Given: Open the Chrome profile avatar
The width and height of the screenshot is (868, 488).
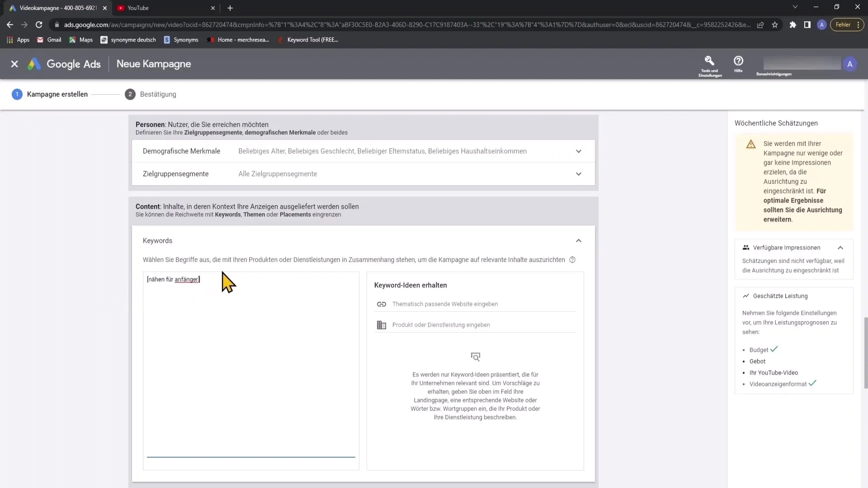Looking at the screenshot, I should [x=822, y=25].
